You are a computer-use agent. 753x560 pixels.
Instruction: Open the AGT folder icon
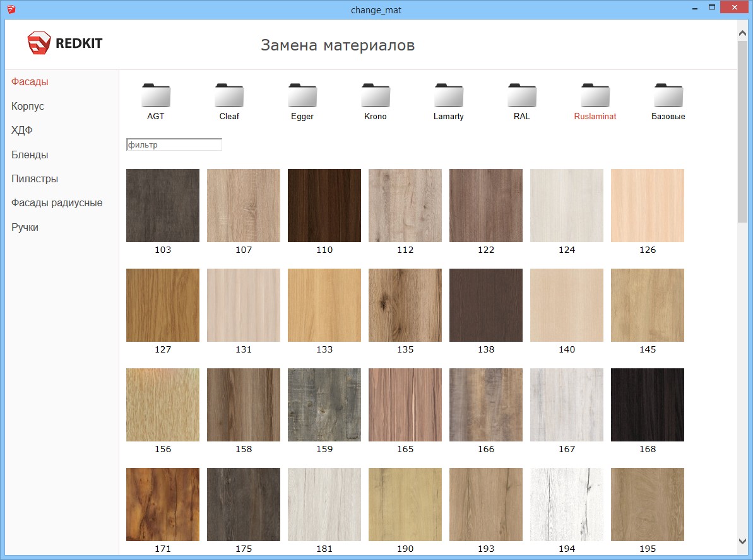(x=156, y=95)
